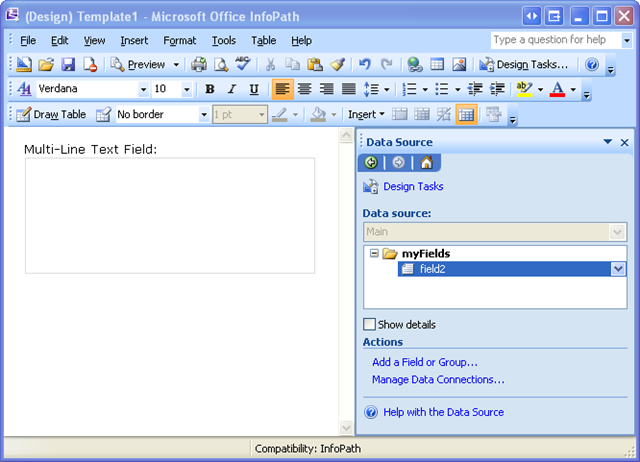Screen dimensions: 640x462
Task: Open the Format menu
Action: click(180, 40)
